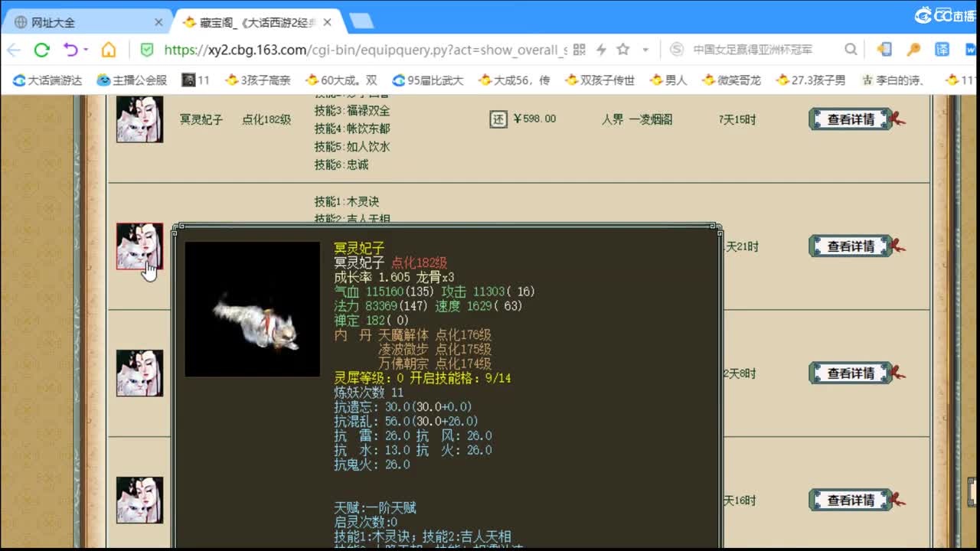Go to the browser home page icon

(x=109, y=50)
